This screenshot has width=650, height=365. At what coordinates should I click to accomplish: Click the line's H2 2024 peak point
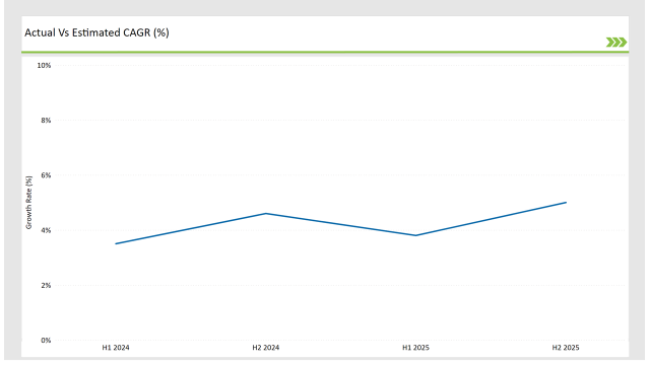click(x=266, y=214)
